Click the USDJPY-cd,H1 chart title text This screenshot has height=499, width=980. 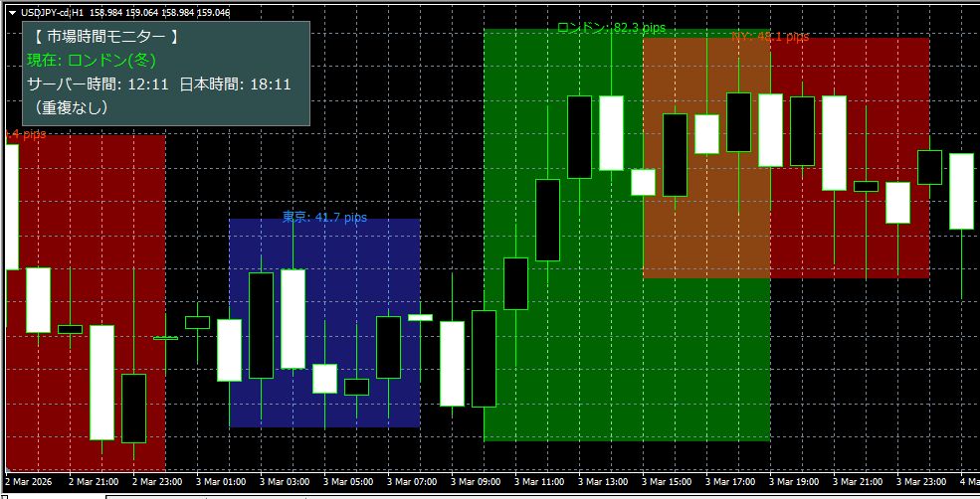[x=57, y=13]
